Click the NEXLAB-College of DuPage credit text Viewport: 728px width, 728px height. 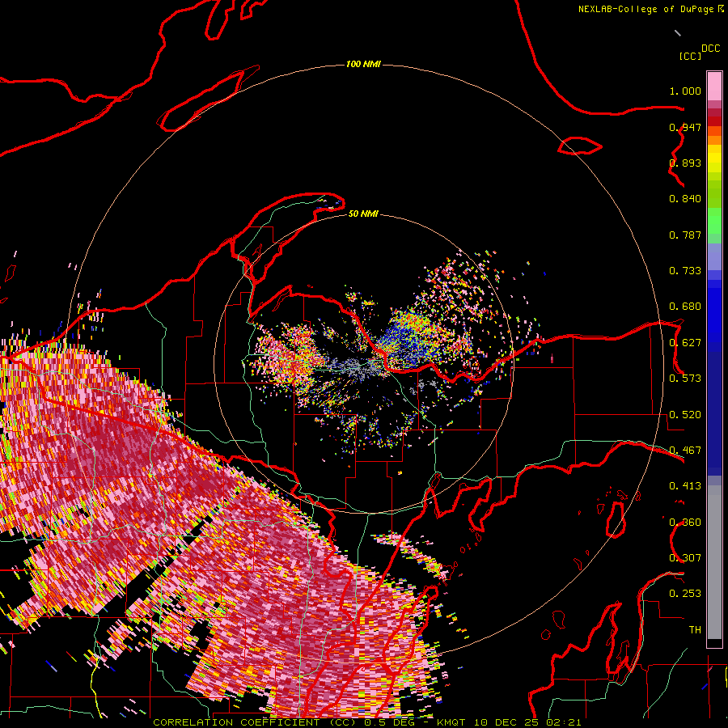[x=645, y=9]
